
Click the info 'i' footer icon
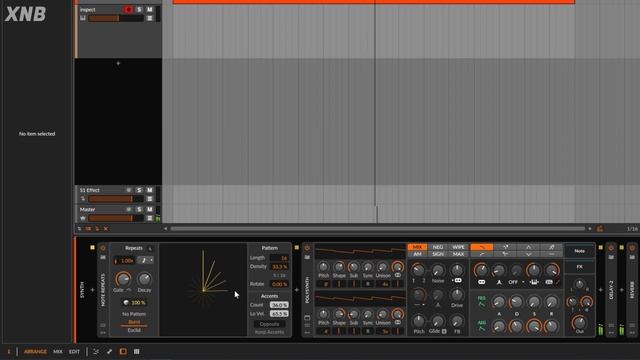point(9,351)
